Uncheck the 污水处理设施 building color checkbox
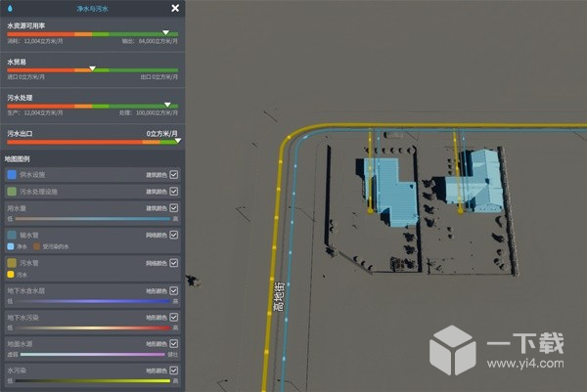The width and height of the screenshot is (587, 392). pos(174,192)
